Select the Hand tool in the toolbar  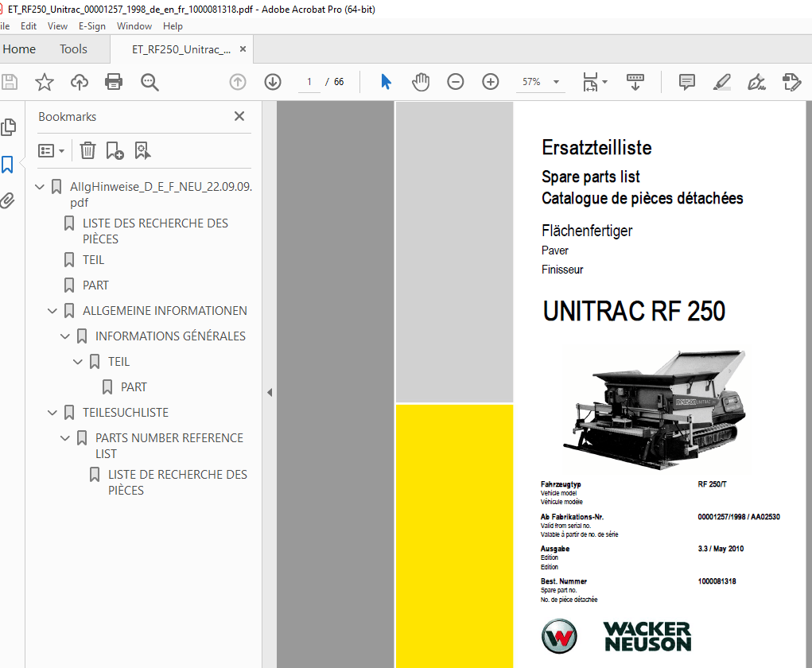(x=420, y=81)
